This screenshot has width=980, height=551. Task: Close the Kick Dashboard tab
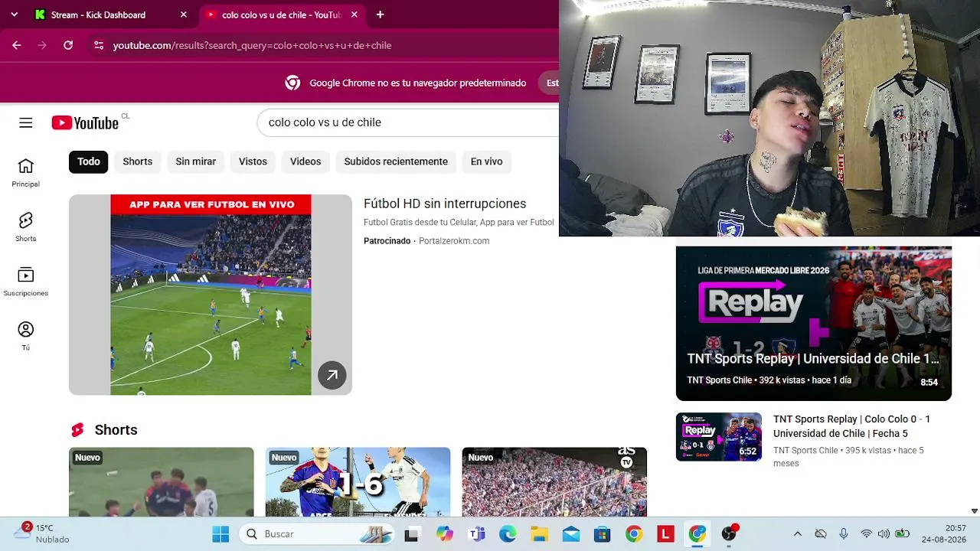click(x=184, y=15)
